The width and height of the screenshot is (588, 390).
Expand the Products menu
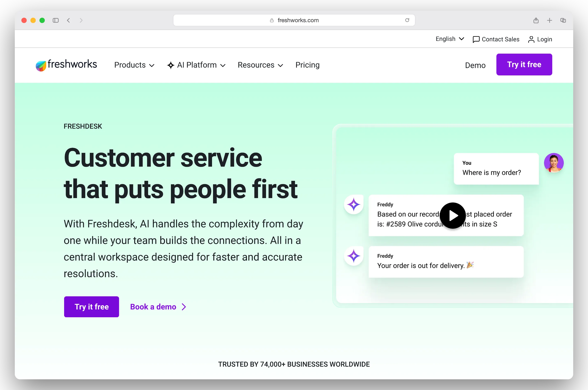pyautogui.click(x=134, y=65)
